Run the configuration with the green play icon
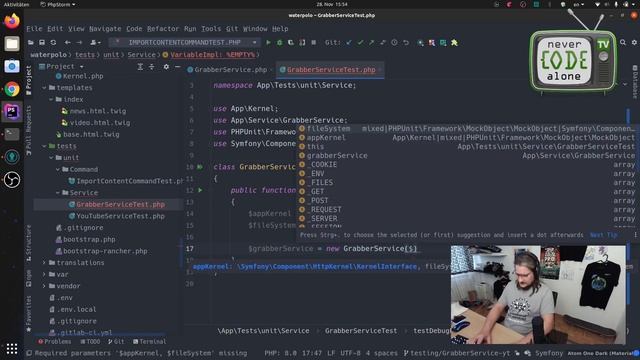This screenshot has height=360, width=640. click(268, 42)
